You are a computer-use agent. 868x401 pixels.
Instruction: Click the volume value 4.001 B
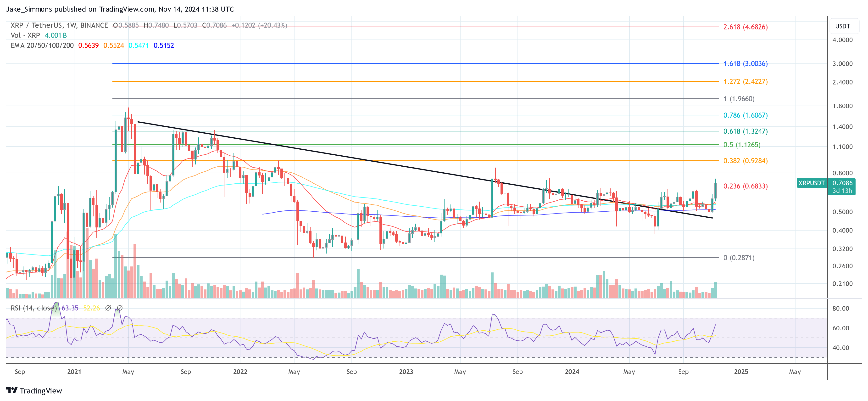tap(56, 35)
